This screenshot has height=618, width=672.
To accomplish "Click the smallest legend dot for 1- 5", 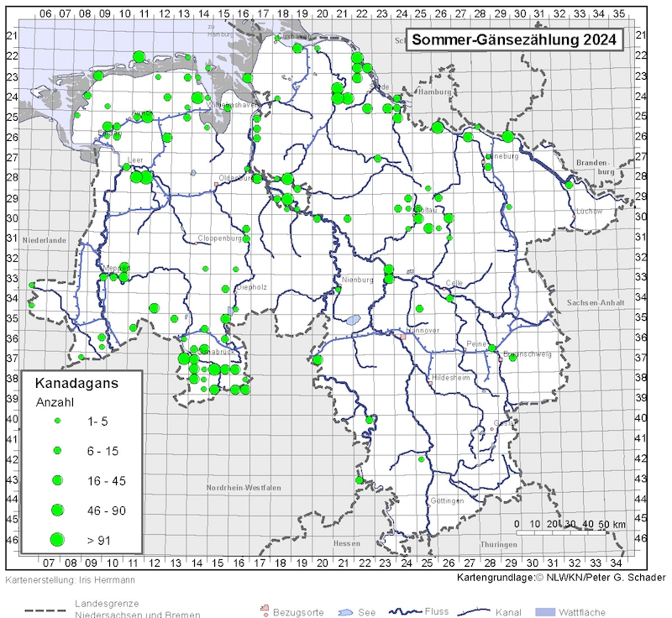I will (x=57, y=421).
